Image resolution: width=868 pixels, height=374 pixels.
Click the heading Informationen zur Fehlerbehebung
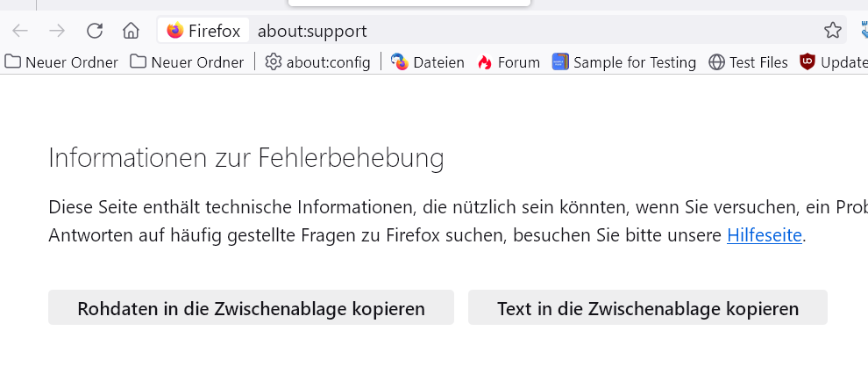point(246,158)
